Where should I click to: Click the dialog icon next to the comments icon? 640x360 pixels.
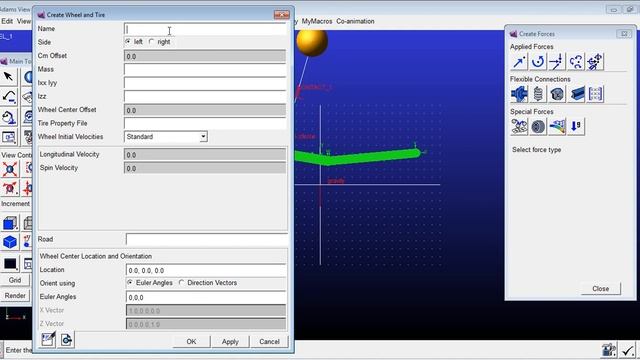(66, 340)
